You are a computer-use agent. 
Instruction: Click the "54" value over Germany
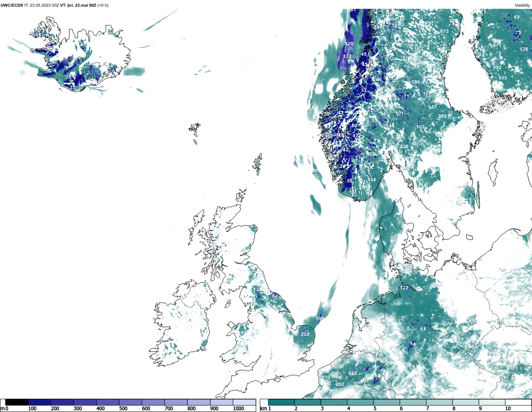[x=413, y=344]
